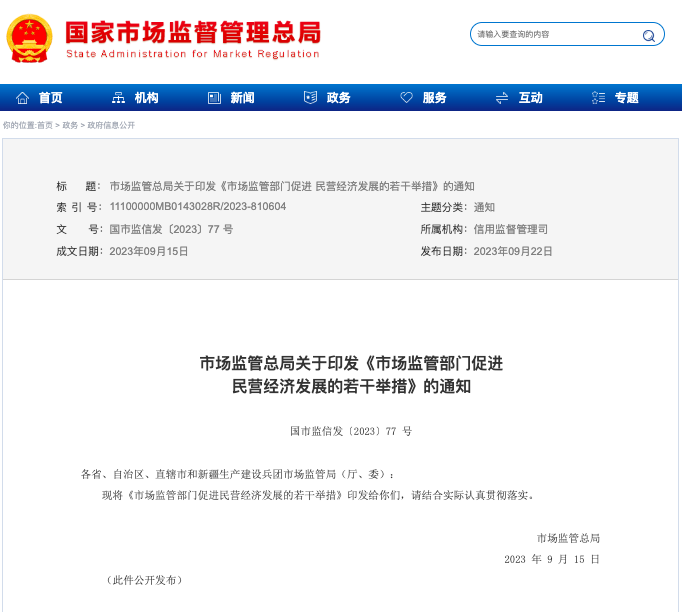Open the 新闻 navigation menu item
The image size is (682, 612).
pos(242,98)
